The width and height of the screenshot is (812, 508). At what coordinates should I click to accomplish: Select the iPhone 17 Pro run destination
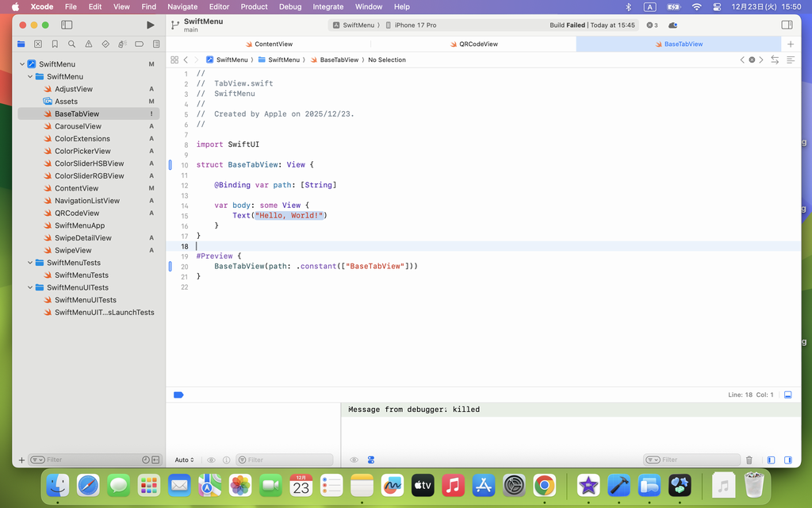415,25
